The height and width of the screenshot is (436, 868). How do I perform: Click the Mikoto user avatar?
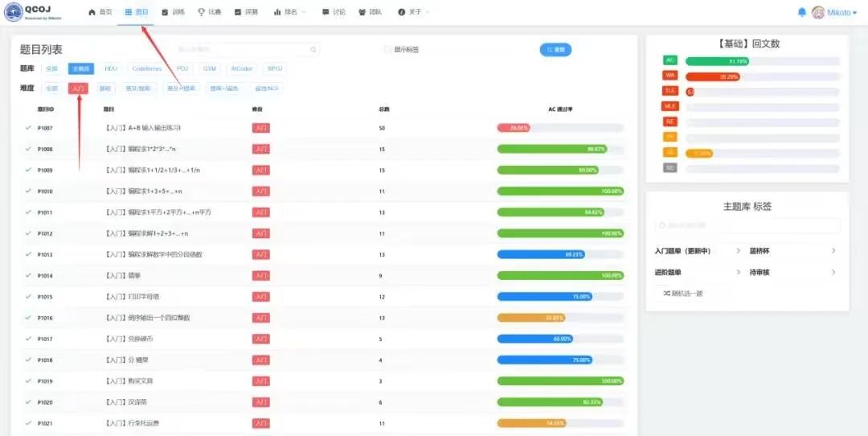818,12
